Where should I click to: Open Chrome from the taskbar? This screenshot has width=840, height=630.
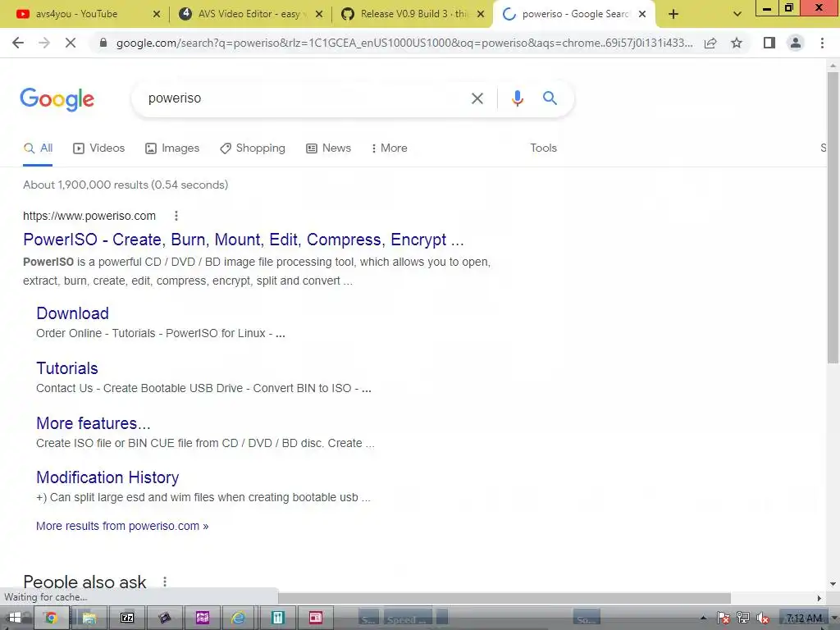tap(51, 618)
